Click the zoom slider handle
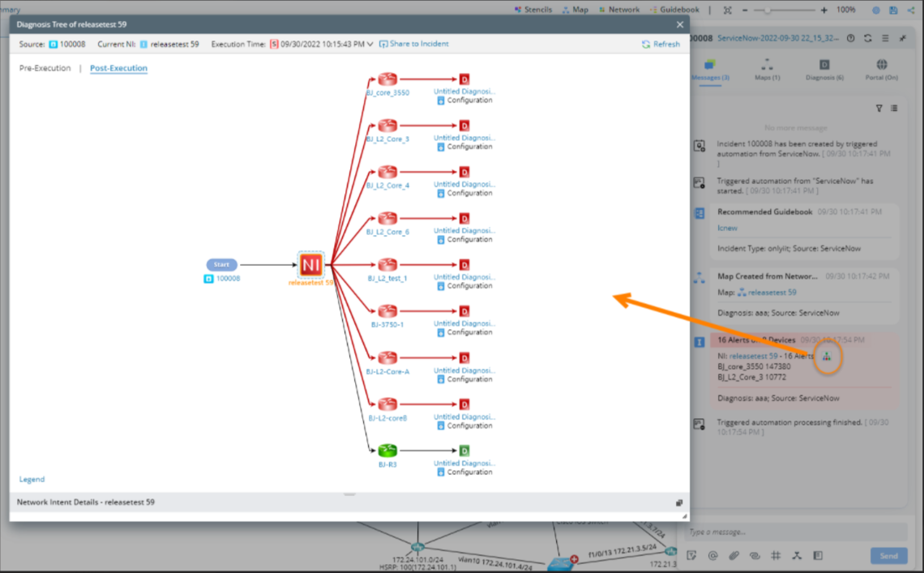924x573 pixels. (x=767, y=10)
